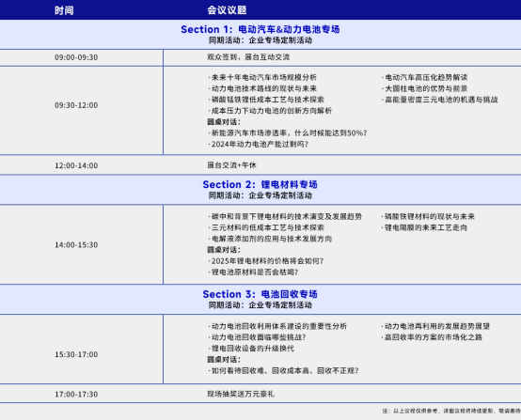Viewport: 521px width, 420px height.
Task: Click Section 3 电池回收专场 heading
Action: [260, 294]
